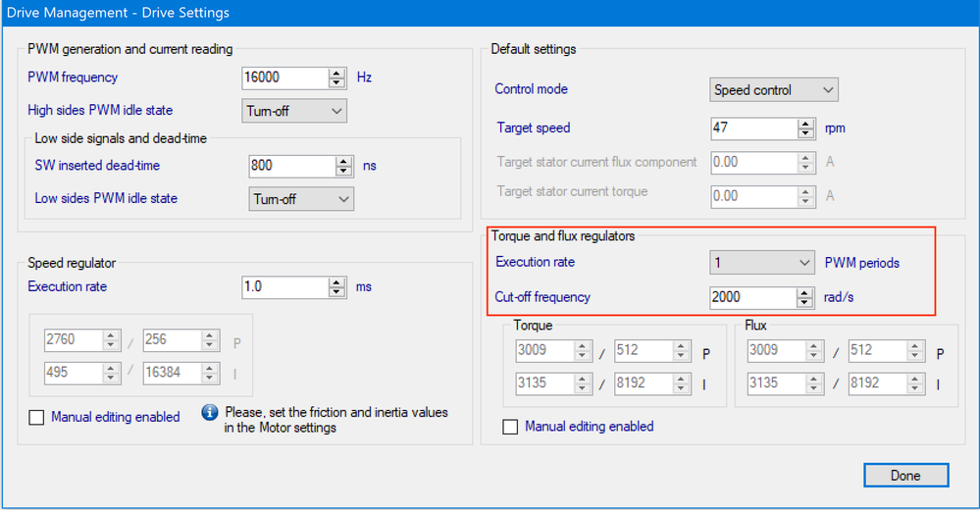Increase Speed regulator execution rate spinner
The width and height of the screenshot is (980, 510).
tap(336, 282)
